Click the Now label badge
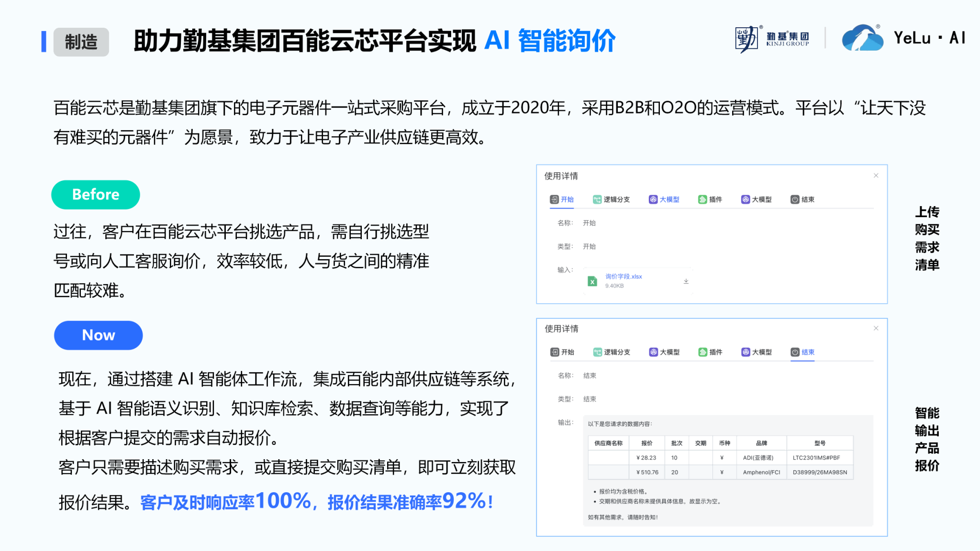The image size is (980, 551). [x=98, y=335]
